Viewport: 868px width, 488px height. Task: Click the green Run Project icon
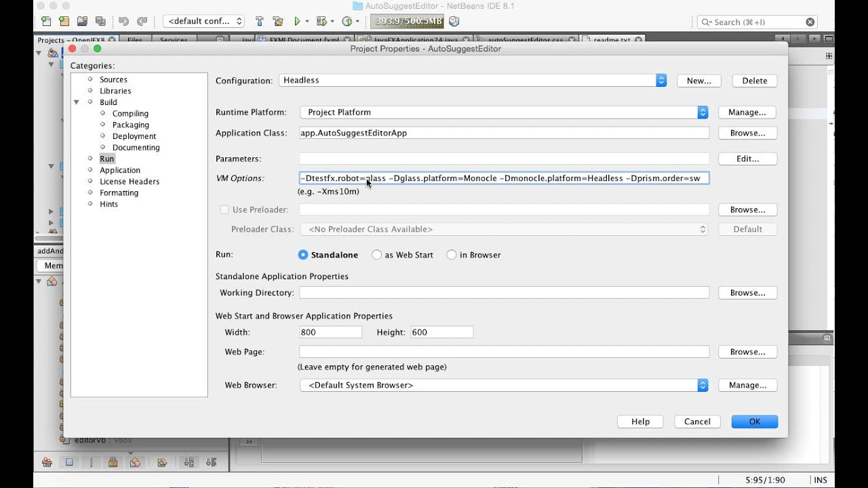297,22
